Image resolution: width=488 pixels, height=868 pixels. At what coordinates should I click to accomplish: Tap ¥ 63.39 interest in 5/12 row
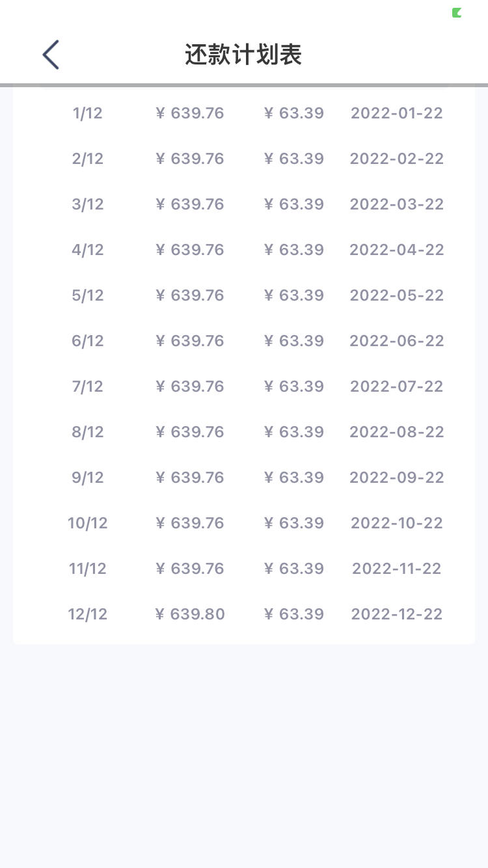(294, 295)
